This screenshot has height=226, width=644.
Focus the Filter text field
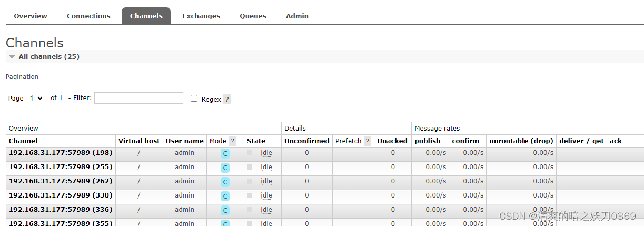coord(138,98)
